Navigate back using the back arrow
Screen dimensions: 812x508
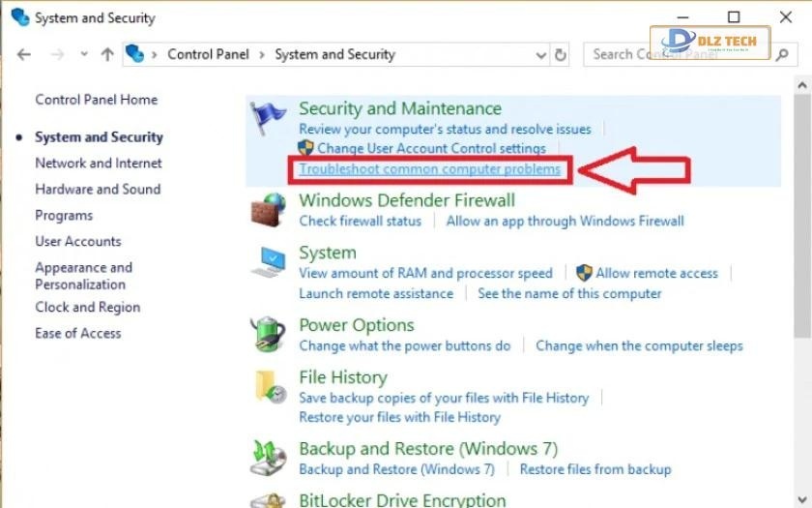pyautogui.click(x=24, y=54)
